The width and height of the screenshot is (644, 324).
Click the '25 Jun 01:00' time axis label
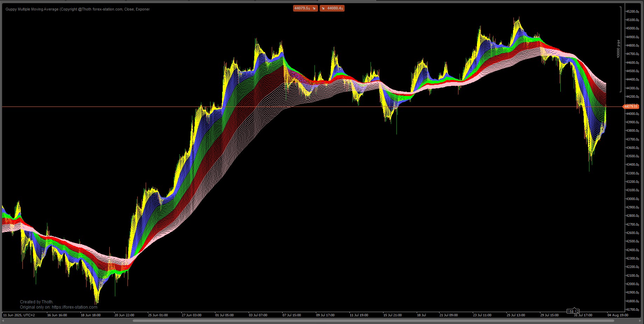pos(158,315)
